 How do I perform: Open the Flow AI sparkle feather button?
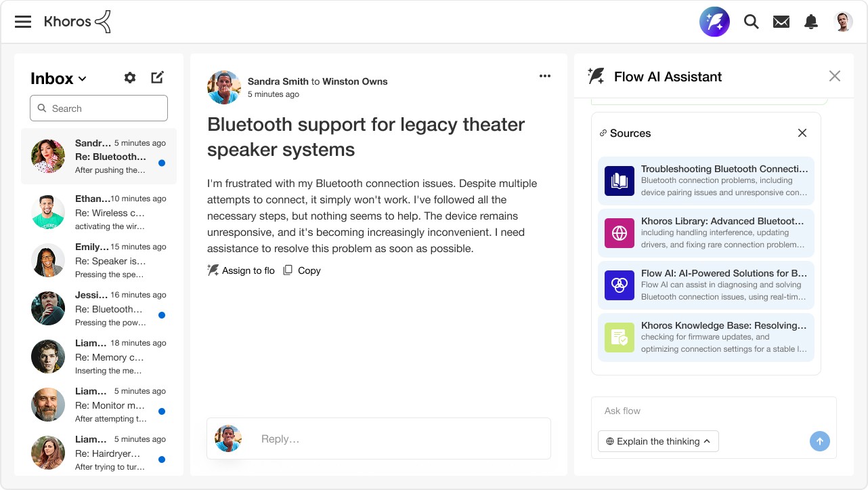pos(714,22)
